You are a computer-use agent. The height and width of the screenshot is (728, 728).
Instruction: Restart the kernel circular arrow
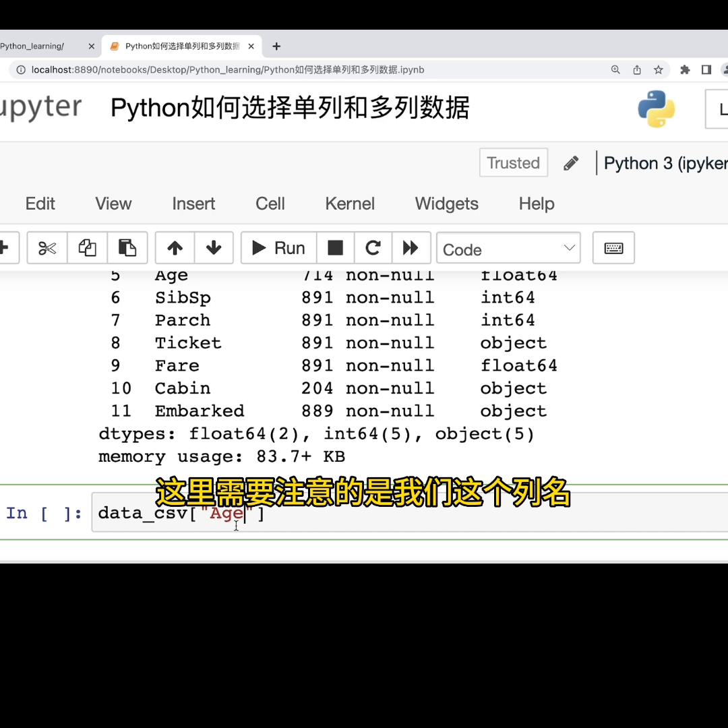point(373,248)
